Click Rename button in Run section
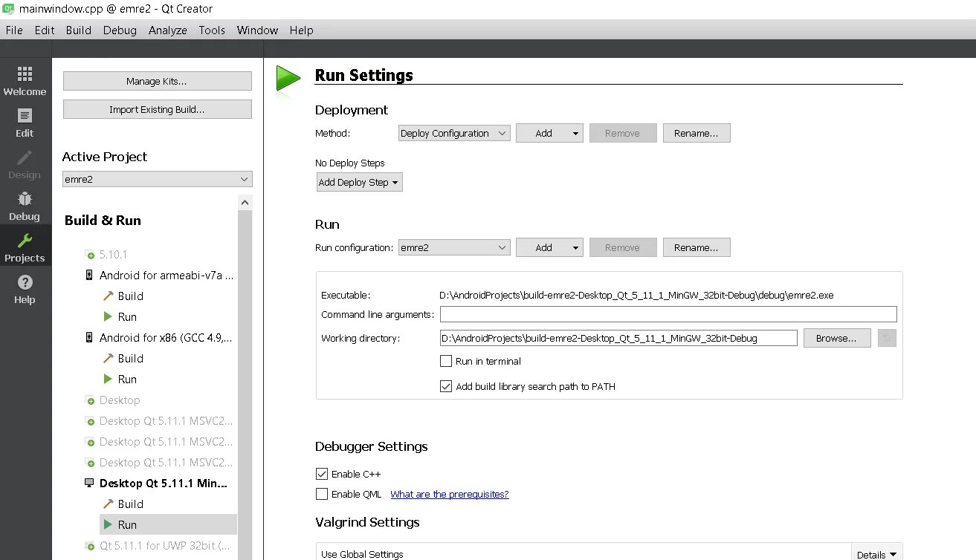Viewport: 976px width, 560px height. point(697,247)
